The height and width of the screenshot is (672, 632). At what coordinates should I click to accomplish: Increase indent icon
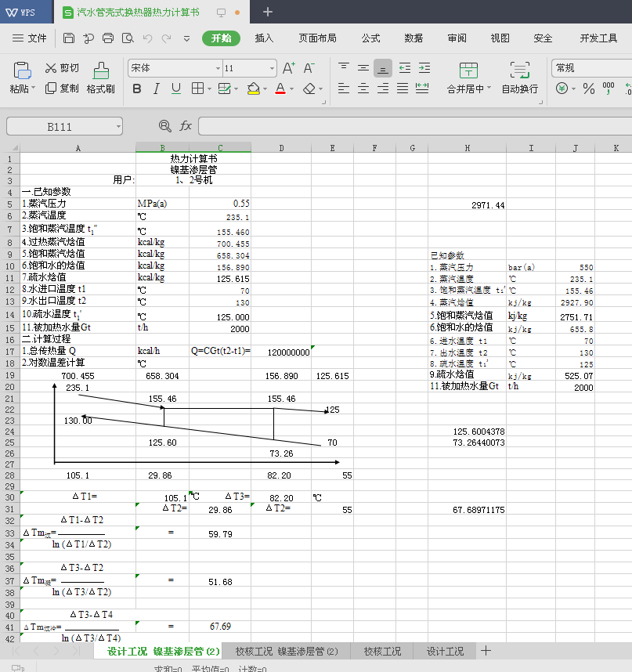pyautogui.click(x=424, y=67)
